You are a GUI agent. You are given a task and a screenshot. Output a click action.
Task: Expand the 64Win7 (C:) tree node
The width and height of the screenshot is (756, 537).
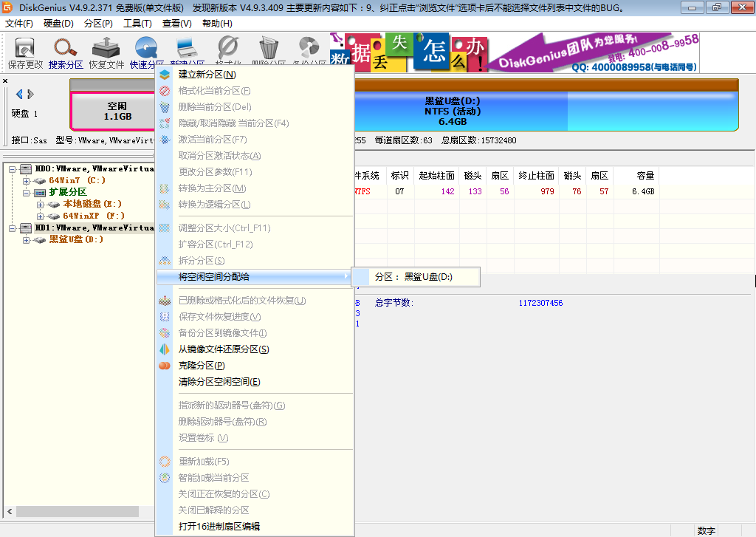tap(27, 180)
